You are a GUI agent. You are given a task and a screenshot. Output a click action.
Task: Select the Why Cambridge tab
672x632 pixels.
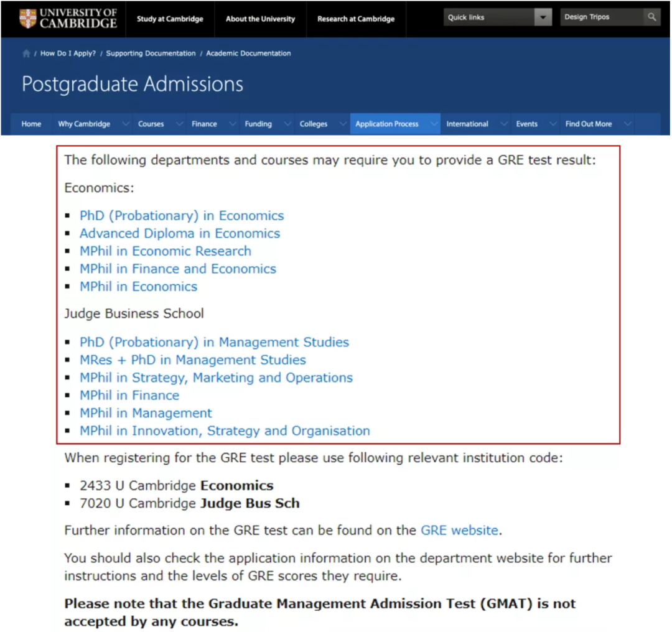[84, 124]
